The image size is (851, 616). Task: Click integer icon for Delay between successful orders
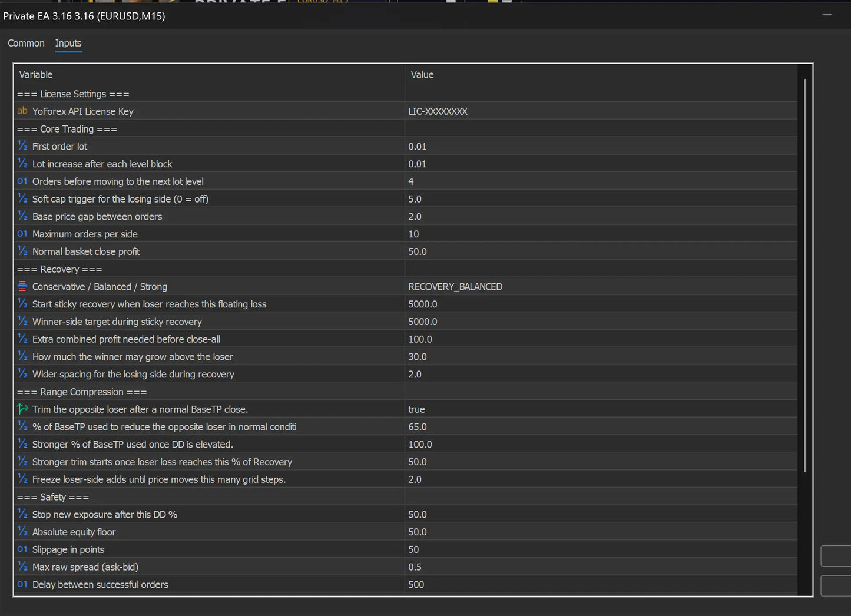[x=22, y=584]
